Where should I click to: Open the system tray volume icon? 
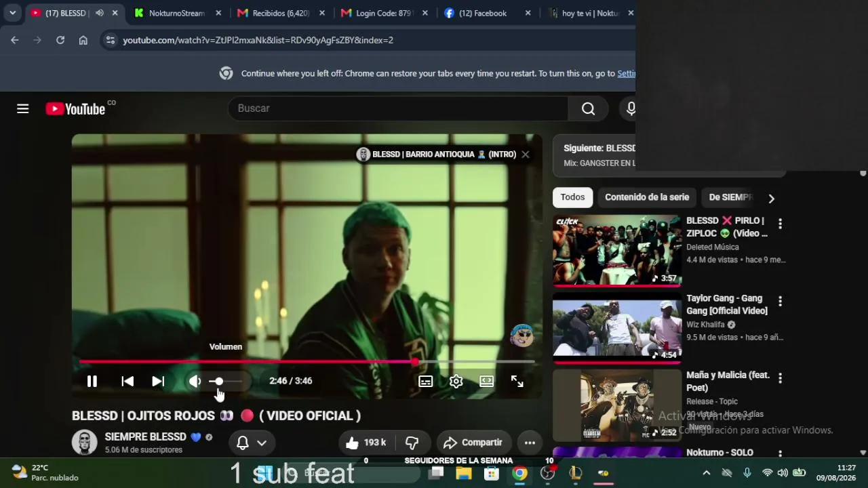(783, 473)
